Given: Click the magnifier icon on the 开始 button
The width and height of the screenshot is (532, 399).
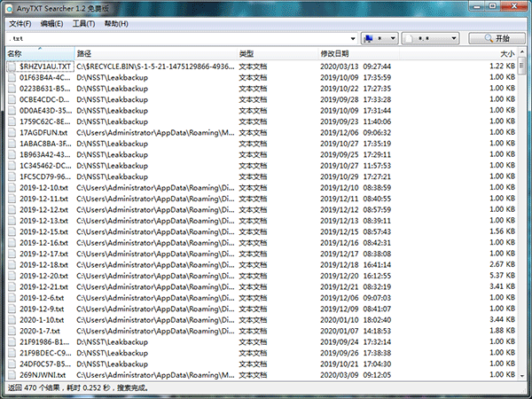Looking at the screenshot, I should [x=489, y=38].
